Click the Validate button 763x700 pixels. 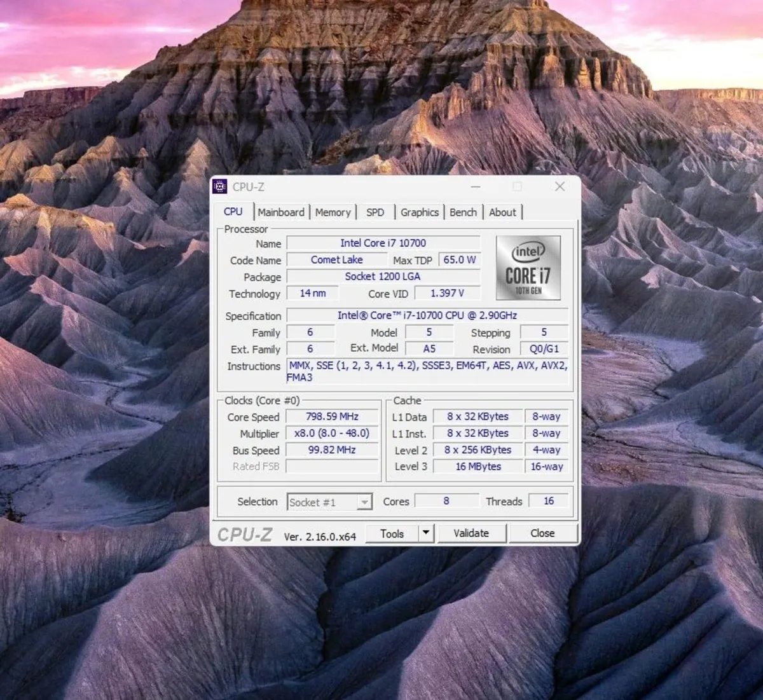coord(471,533)
